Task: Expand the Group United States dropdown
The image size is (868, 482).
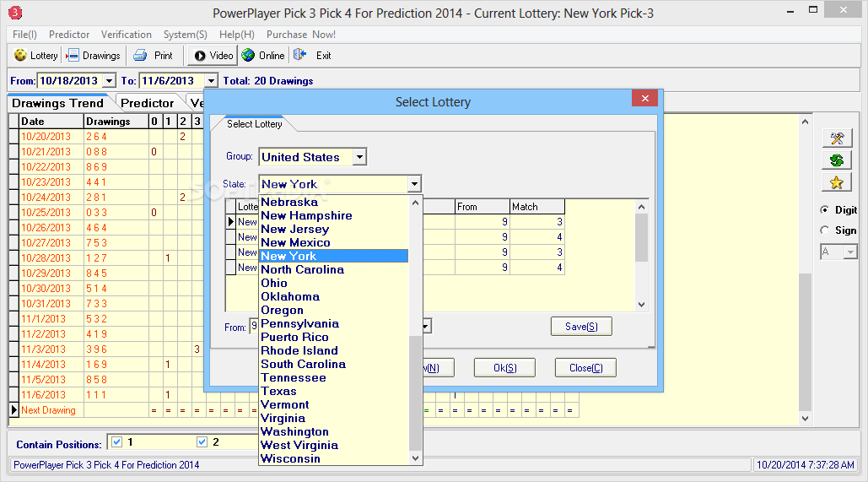Action: pos(360,157)
